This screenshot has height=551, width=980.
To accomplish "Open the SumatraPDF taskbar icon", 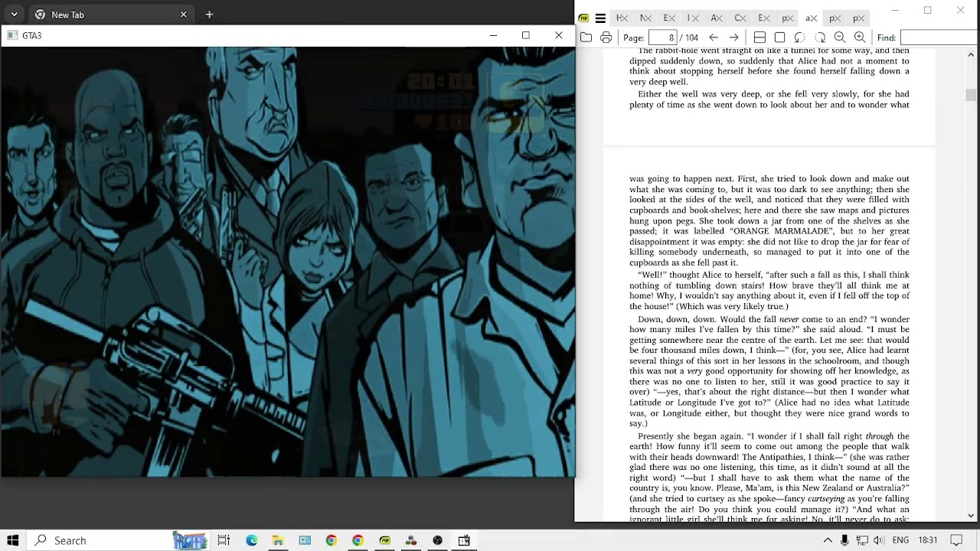I will (x=384, y=540).
